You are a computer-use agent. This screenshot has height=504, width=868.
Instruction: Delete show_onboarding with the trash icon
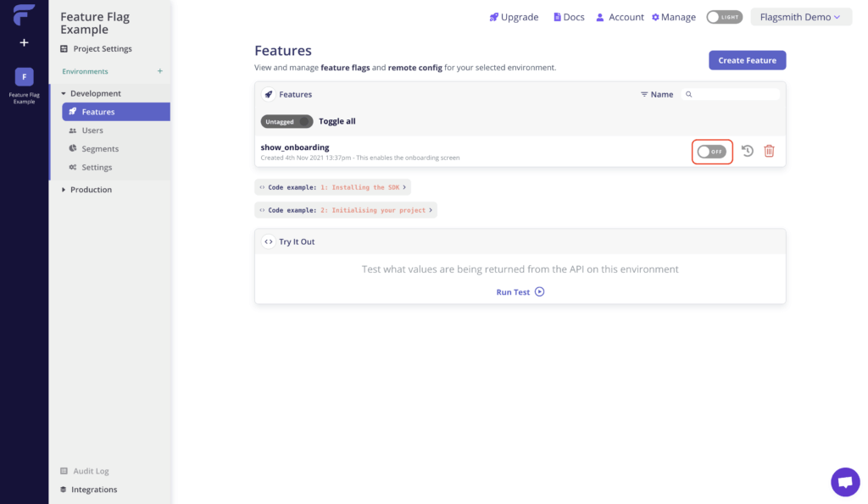click(x=769, y=151)
